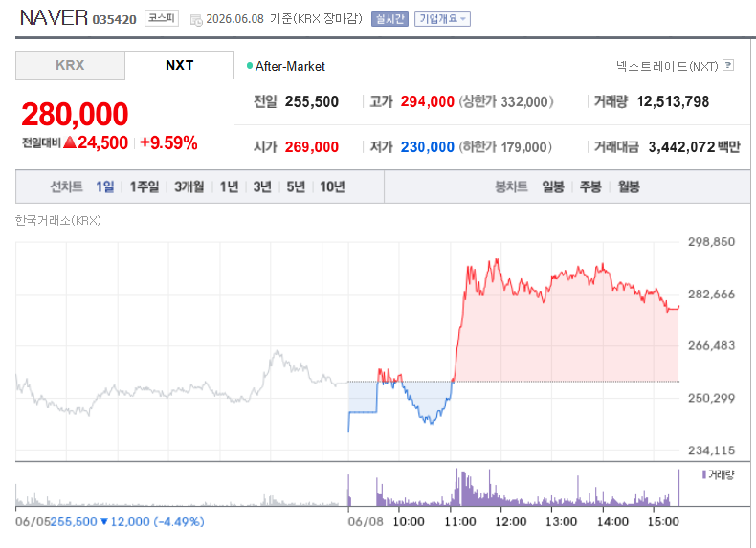756x548 pixels.
Task: Select the NXT tab
Action: pyautogui.click(x=179, y=66)
